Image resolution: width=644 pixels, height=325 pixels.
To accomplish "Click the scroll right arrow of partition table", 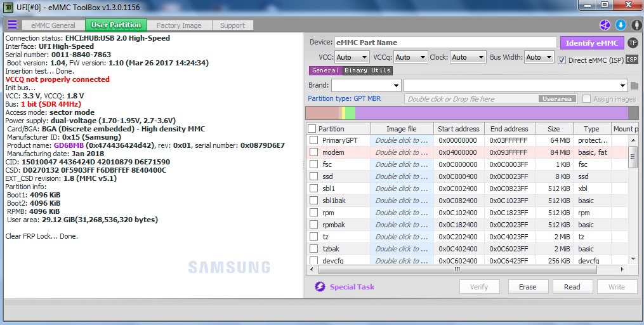I will pos(622,270).
